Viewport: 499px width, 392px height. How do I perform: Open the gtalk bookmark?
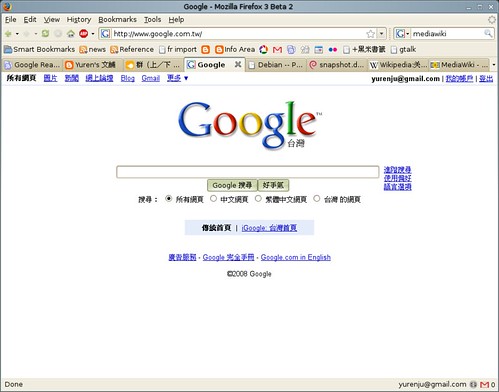tap(403, 50)
